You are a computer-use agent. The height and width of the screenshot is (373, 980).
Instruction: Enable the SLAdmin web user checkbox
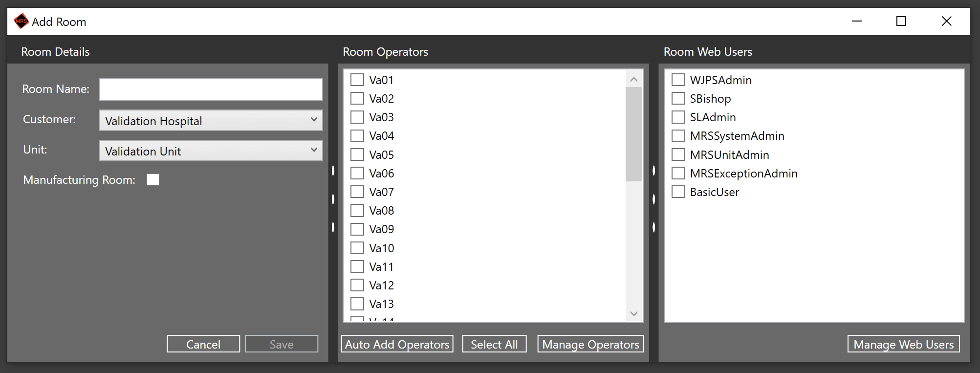click(678, 117)
